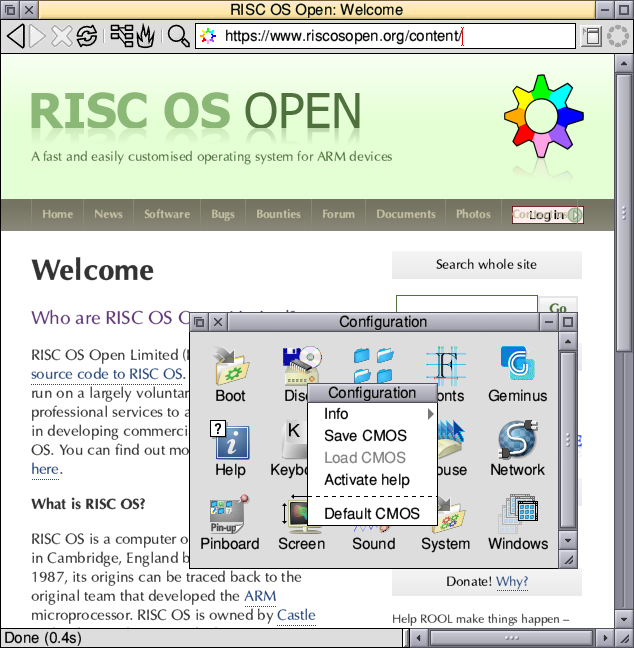The height and width of the screenshot is (648, 634).
Task: Expand the Info submenu arrow
Action: [430, 414]
